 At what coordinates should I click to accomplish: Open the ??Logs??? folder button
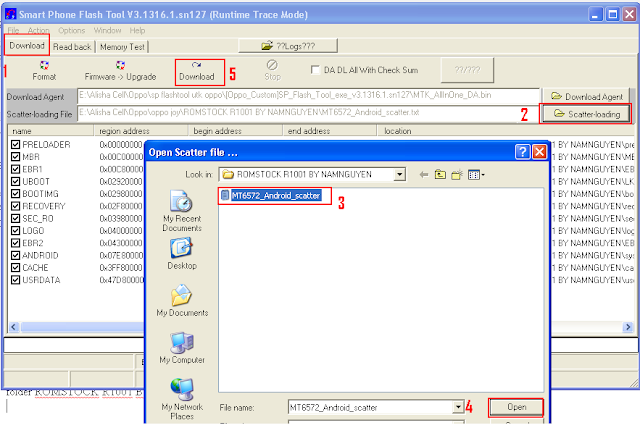[x=288, y=46]
